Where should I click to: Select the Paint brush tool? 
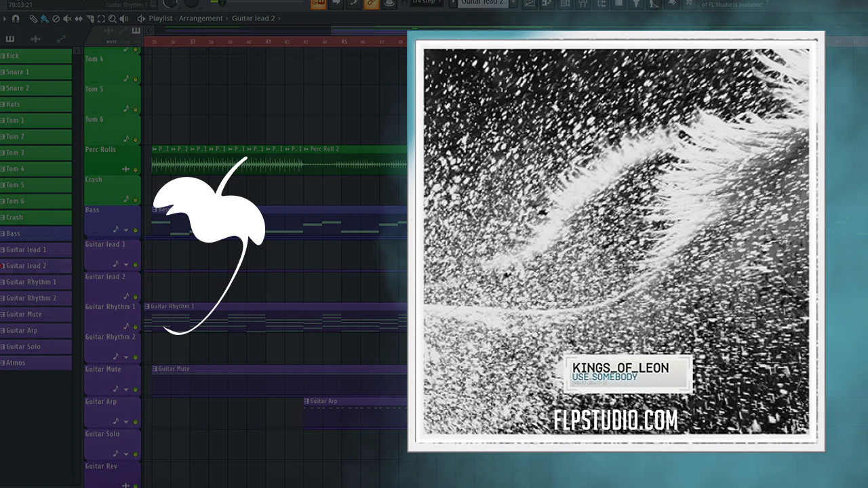44,19
